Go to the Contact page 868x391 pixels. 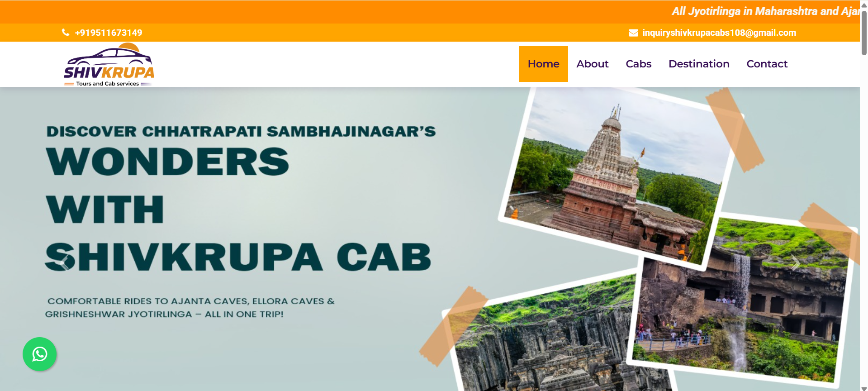click(x=767, y=64)
